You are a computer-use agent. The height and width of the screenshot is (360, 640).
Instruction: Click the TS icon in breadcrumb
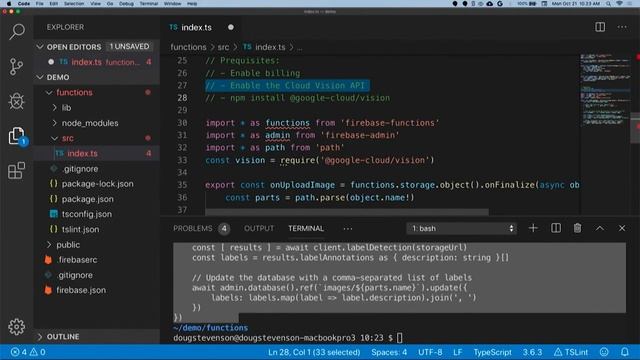(247, 47)
